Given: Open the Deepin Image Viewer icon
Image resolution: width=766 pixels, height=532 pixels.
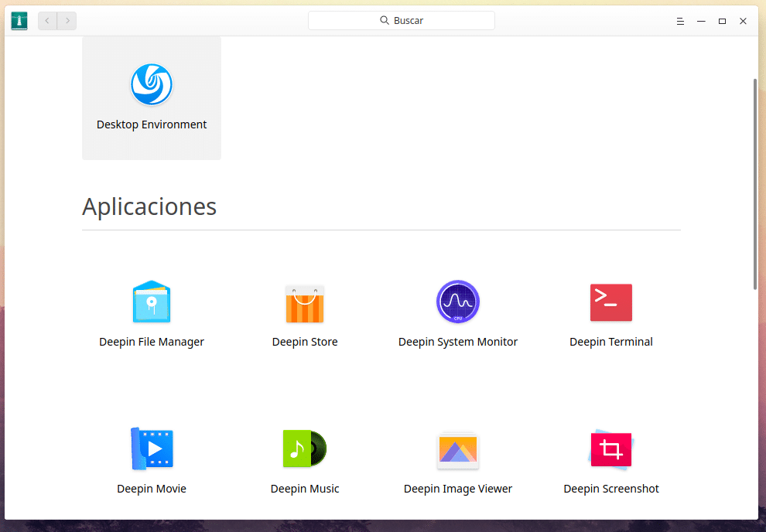Looking at the screenshot, I should (x=458, y=449).
